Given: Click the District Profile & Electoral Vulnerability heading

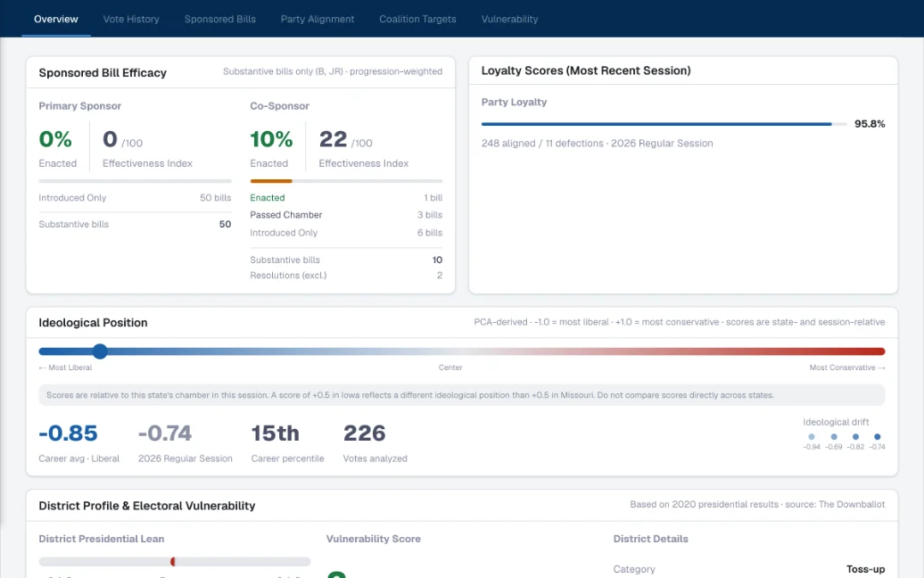Looking at the screenshot, I should [x=147, y=506].
